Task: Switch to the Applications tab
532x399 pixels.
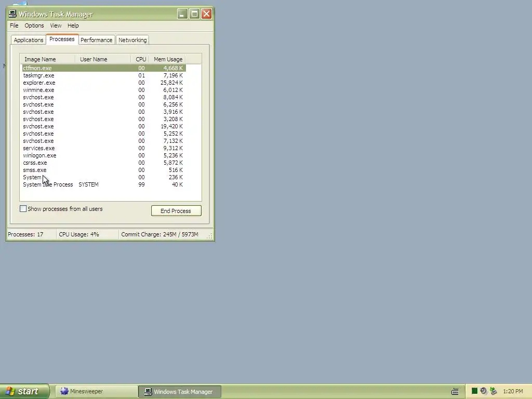Action: (x=29, y=40)
